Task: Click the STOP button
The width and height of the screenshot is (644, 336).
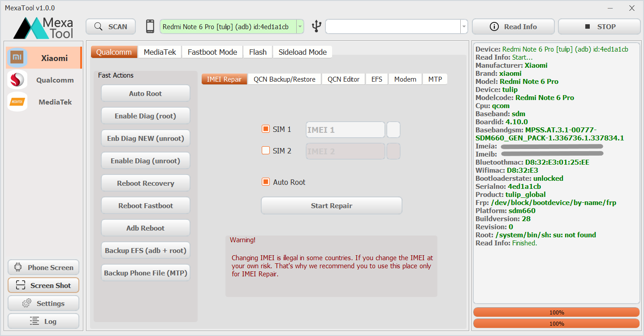Action: coord(599,26)
